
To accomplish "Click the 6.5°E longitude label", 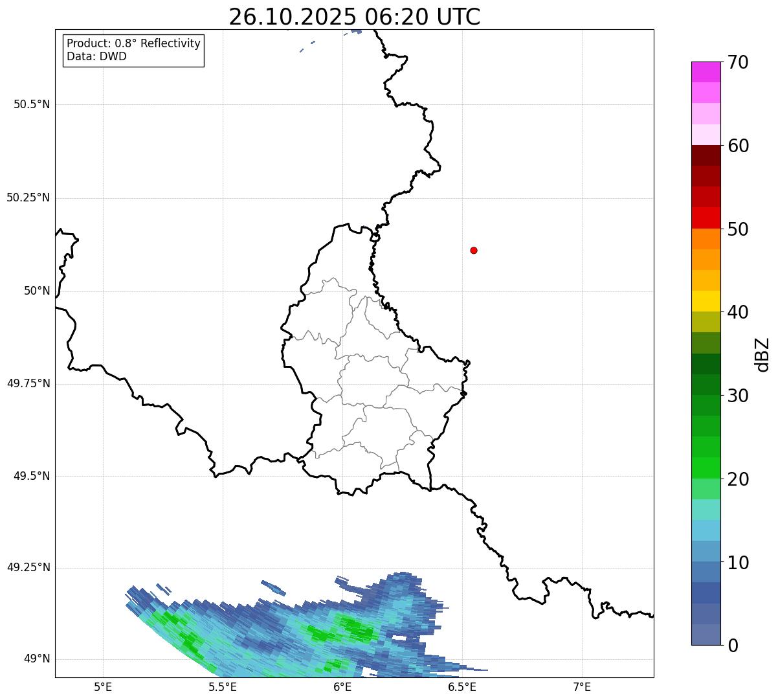I will (x=462, y=686).
